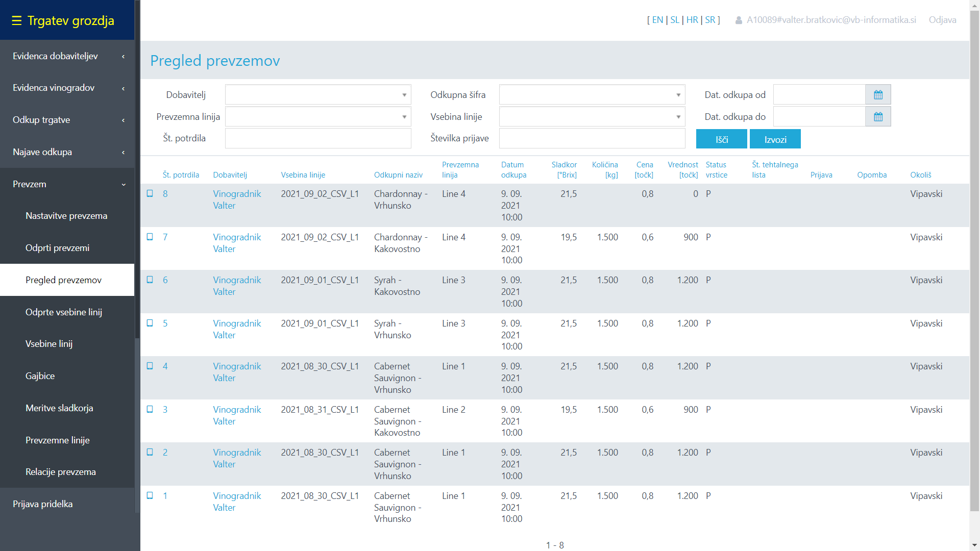Sort by Status vrstice column header
Viewport: 980px width, 551px height.
[716, 170]
